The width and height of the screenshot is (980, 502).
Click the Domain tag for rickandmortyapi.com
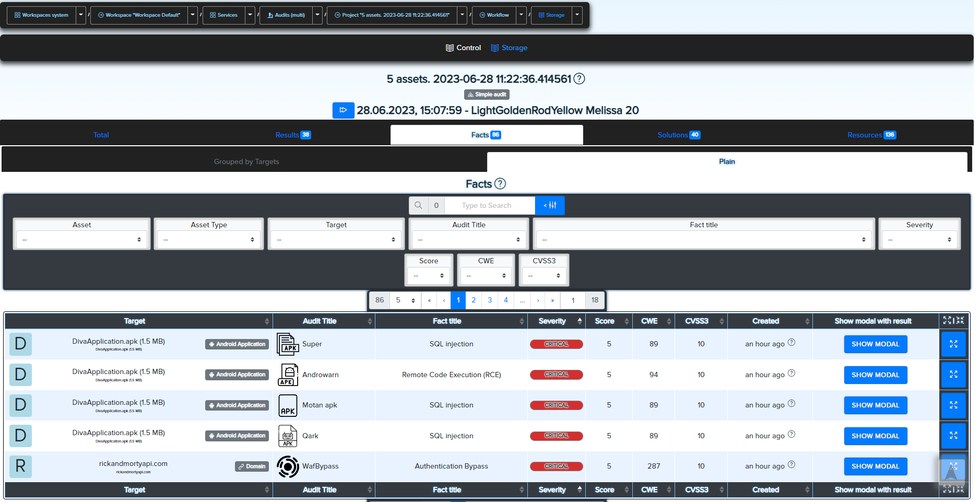(252, 466)
